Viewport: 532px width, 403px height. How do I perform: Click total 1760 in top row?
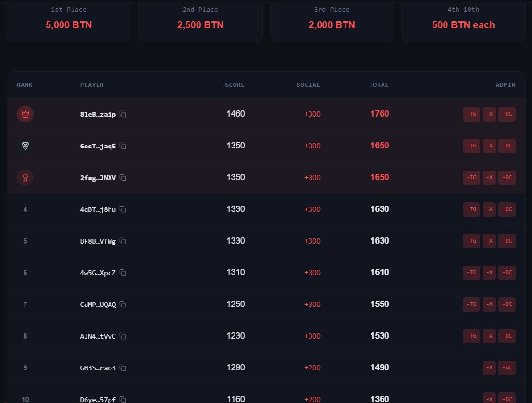pos(380,114)
